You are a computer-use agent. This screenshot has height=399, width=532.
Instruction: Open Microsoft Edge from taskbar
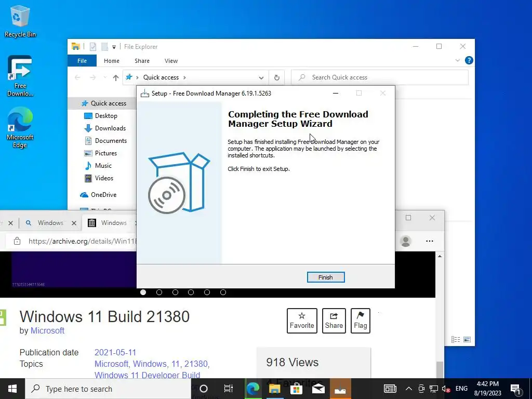253,389
